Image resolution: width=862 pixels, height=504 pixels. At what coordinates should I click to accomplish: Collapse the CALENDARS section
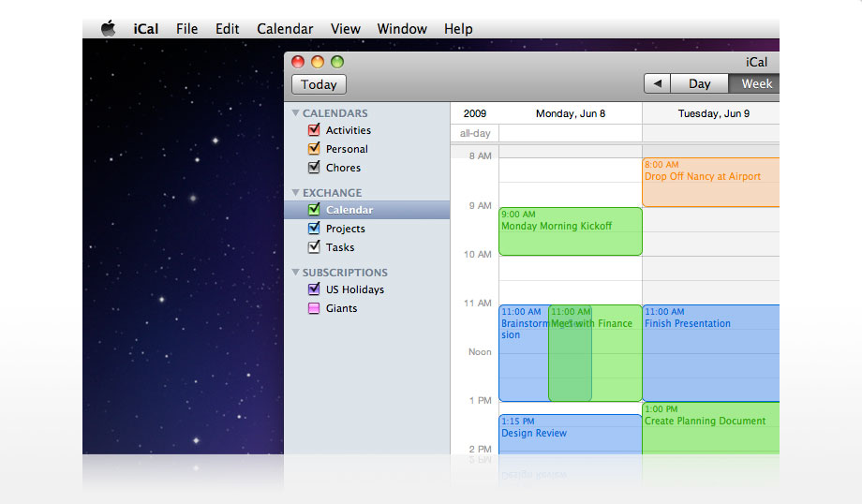[x=295, y=112]
